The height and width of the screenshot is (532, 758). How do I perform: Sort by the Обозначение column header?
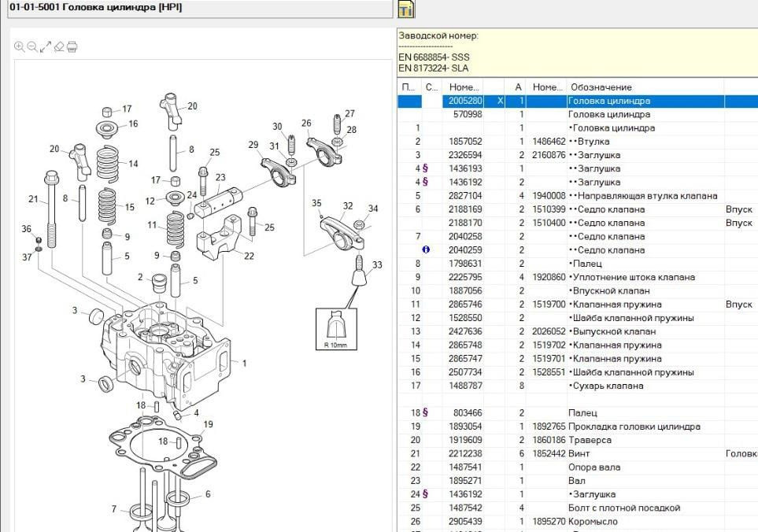(601, 87)
